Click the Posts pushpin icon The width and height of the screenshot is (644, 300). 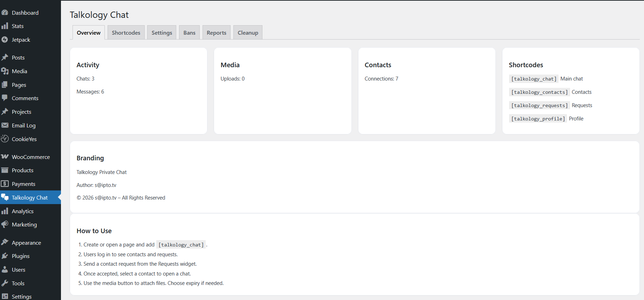(5, 57)
